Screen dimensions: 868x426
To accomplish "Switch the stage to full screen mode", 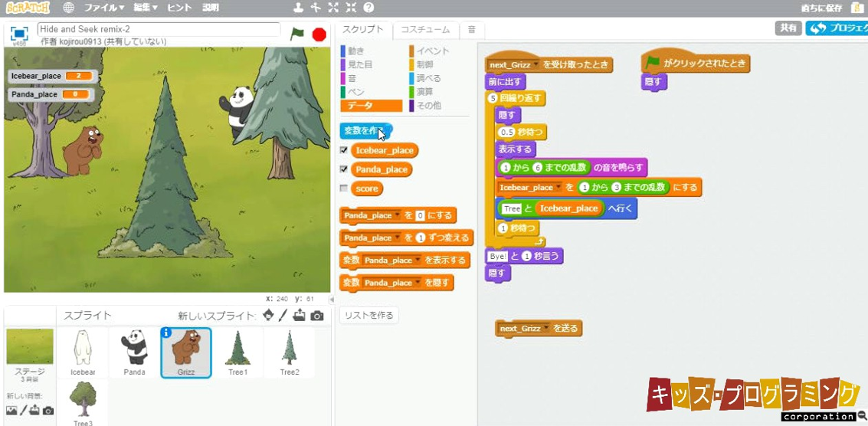I will click(20, 34).
